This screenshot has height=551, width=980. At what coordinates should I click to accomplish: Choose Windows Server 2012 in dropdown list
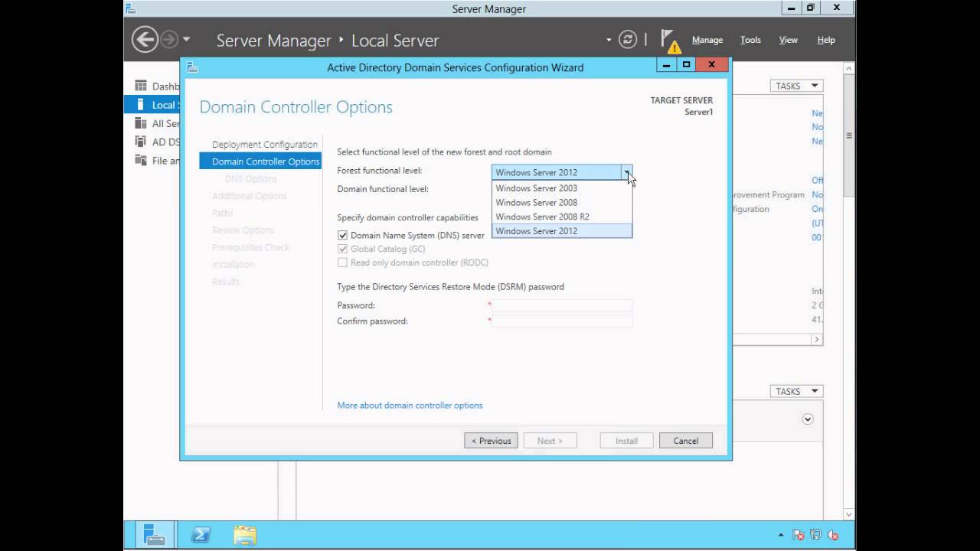tap(562, 231)
